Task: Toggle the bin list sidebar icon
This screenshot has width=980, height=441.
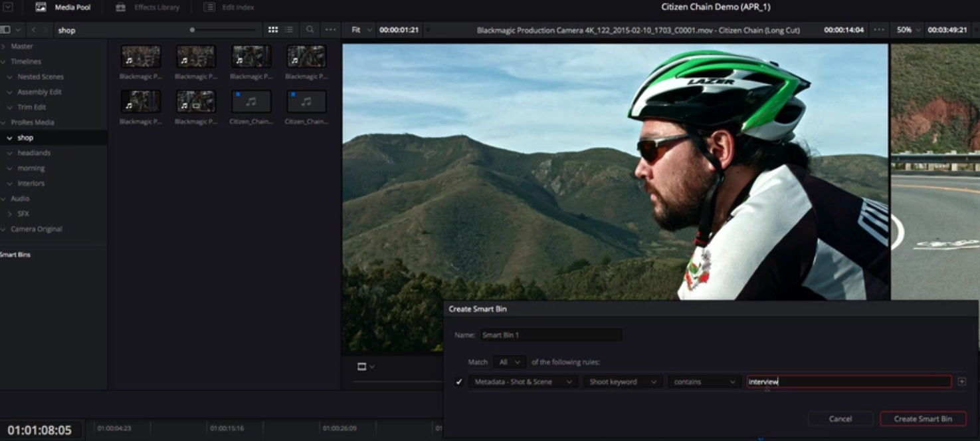Action: (x=6, y=30)
